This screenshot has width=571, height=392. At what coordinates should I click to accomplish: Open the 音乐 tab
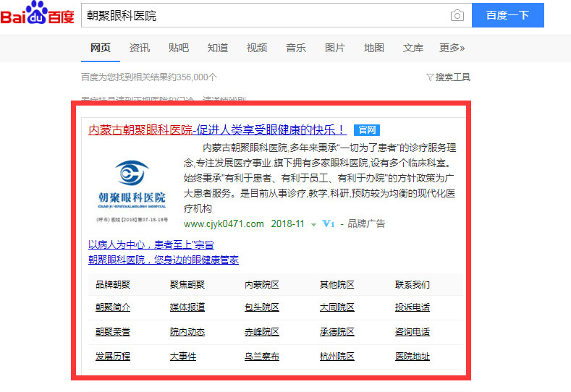[x=296, y=48]
